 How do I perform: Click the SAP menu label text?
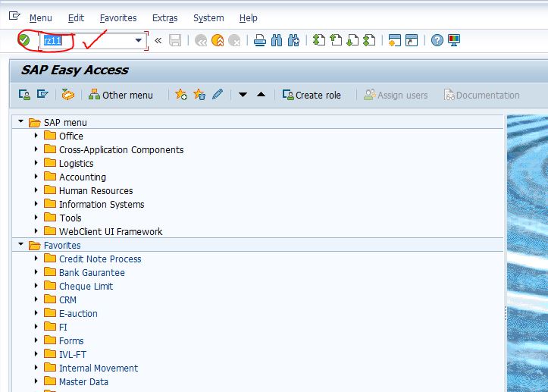coord(65,123)
